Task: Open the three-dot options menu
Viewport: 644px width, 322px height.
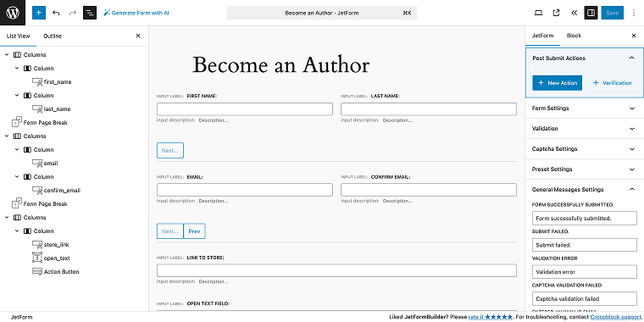Action: (634, 13)
